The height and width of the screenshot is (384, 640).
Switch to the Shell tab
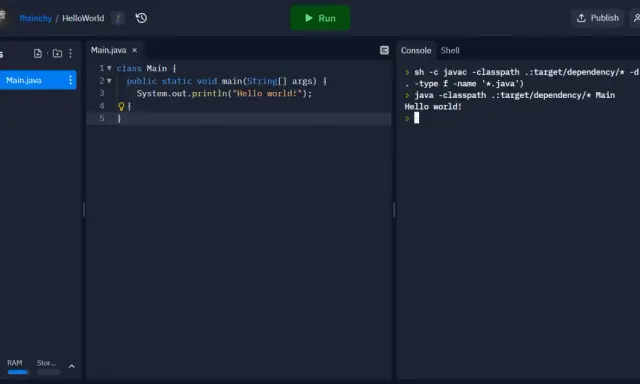tap(450, 51)
